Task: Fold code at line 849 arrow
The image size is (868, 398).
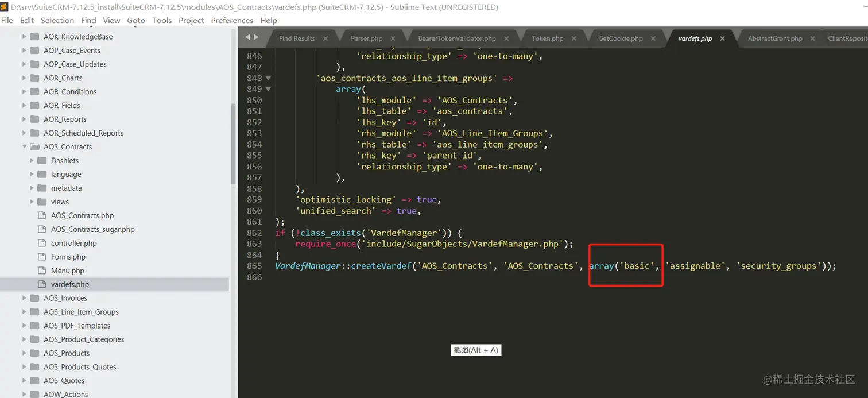Action: 268,89
